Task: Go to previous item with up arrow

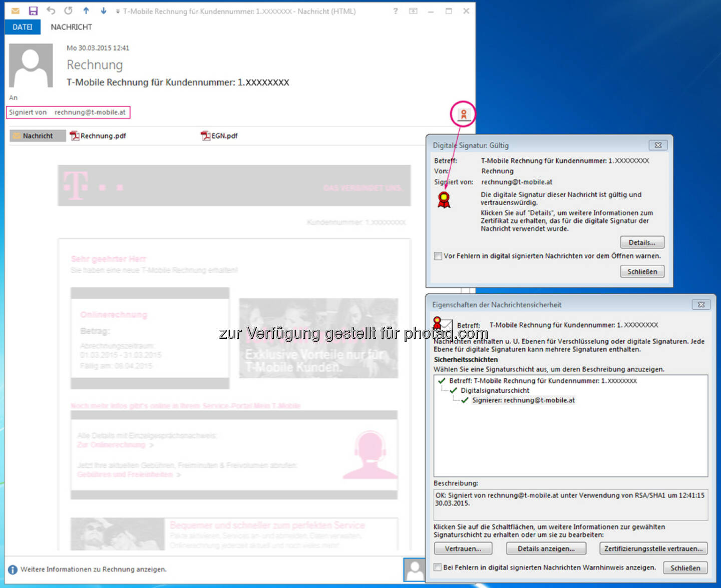Action: click(x=86, y=11)
